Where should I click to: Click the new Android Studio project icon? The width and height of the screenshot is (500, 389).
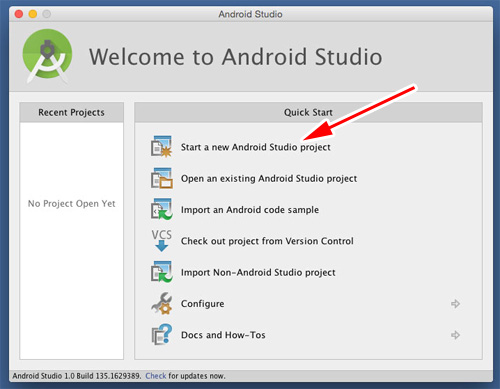(x=162, y=146)
